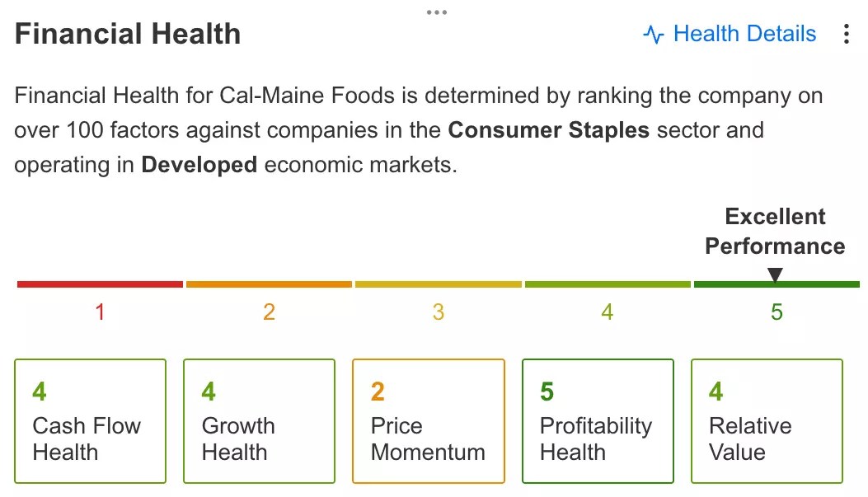
Task: Click the orange rating bar segment
Action: tap(269, 284)
